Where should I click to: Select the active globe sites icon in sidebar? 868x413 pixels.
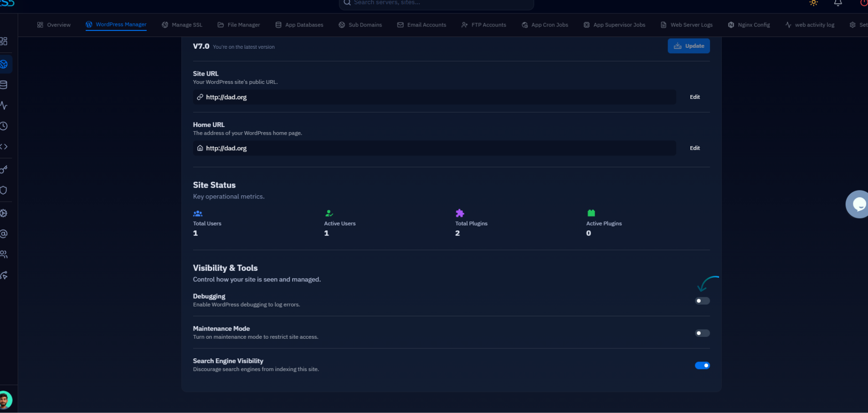click(4, 64)
